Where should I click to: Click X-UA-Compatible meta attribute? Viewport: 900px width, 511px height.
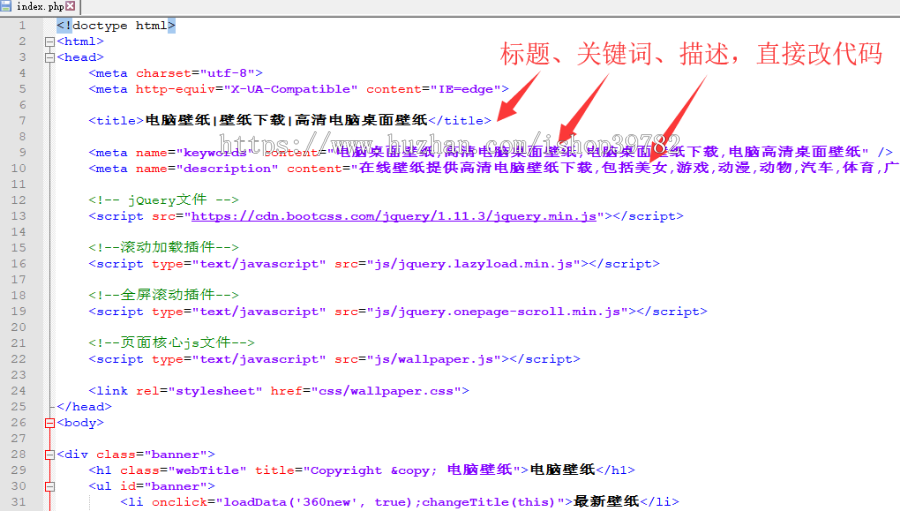(290, 90)
